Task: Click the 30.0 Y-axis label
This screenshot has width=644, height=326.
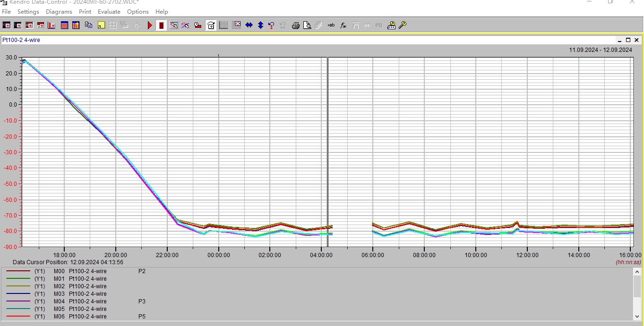Action: pyautogui.click(x=11, y=57)
